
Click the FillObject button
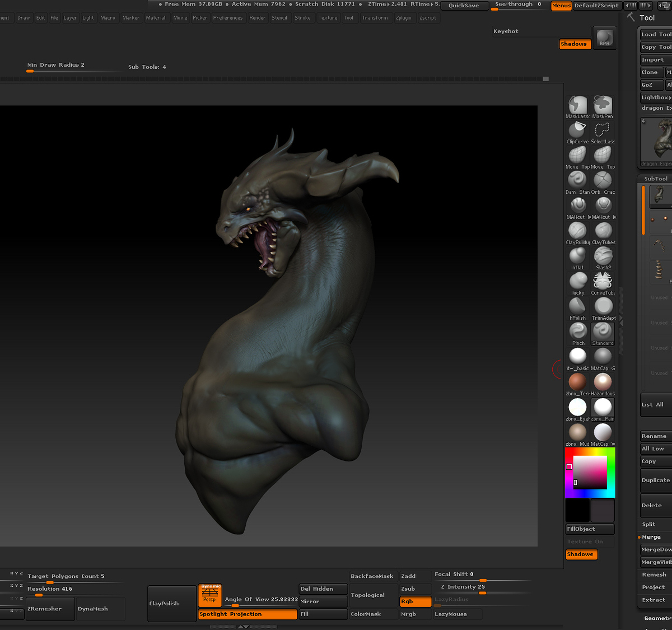pos(590,529)
